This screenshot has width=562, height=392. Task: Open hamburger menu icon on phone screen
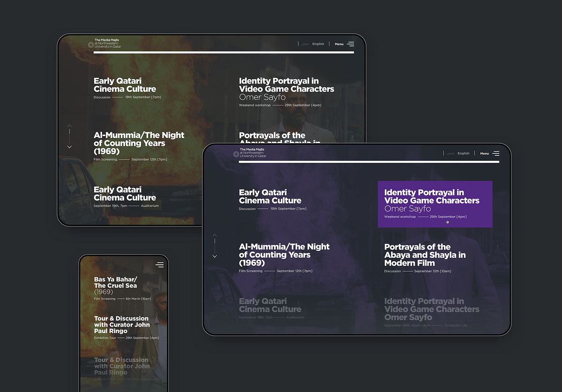click(160, 265)
